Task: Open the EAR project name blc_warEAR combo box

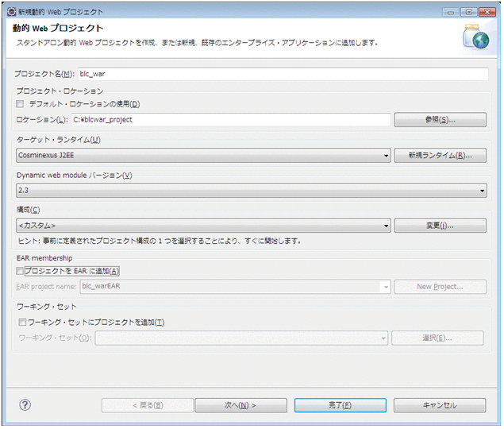Action: [235, 287]
